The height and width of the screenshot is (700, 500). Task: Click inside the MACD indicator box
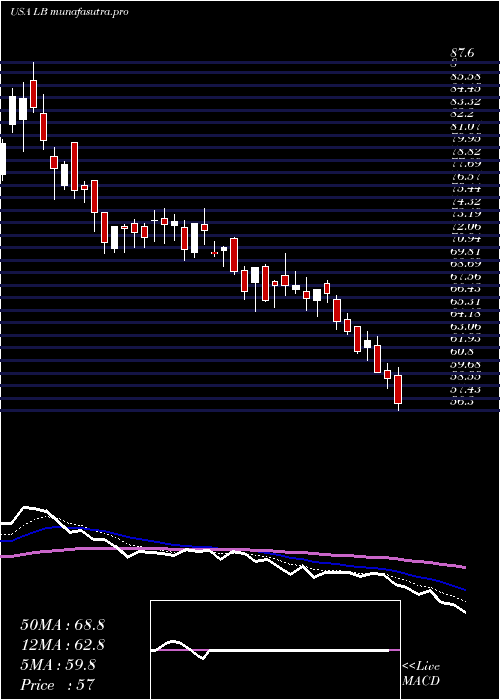275,650
